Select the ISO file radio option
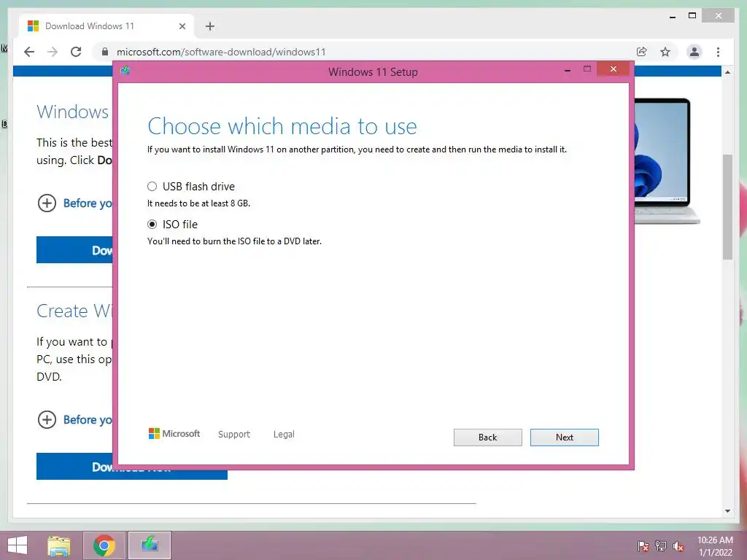 152,225
